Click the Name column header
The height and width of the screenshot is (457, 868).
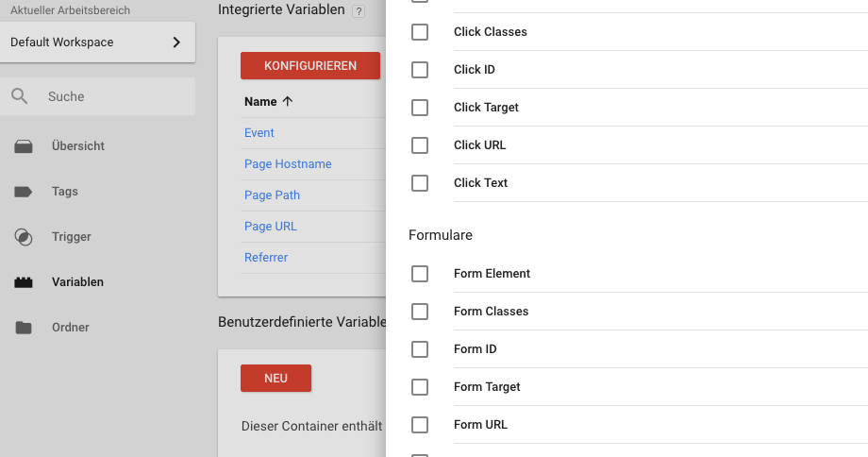(x=260, y=101)
